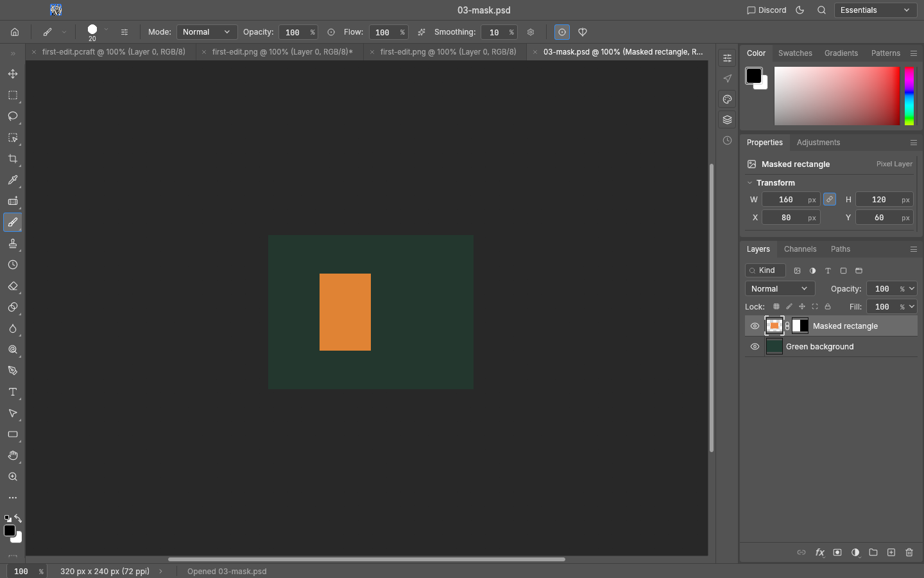Hide the Masked rectangle layer
Screen dimensions: 924x578
pos(755,326)
